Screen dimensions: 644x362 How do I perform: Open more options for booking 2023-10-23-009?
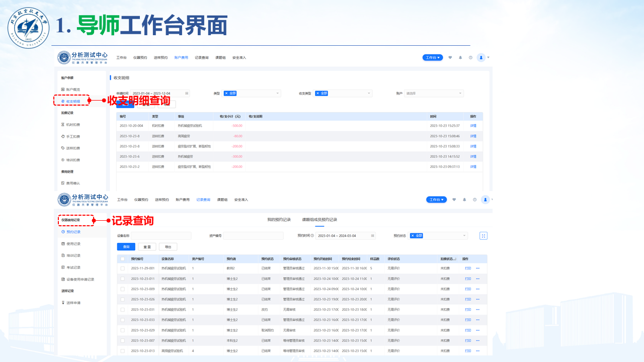477,289
